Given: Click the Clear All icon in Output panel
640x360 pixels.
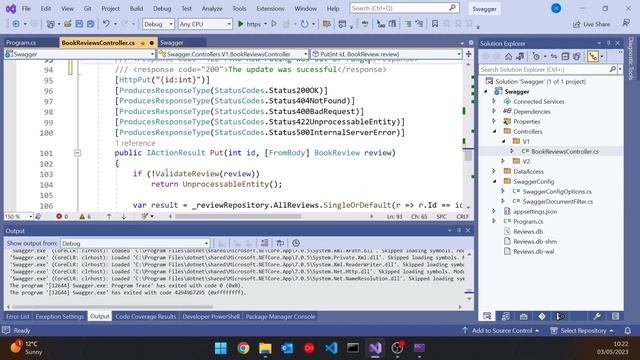Looking at the screenshot, I should 264,243.
